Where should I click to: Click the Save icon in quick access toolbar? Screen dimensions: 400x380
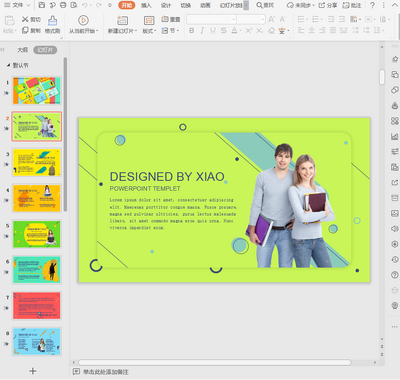pyautogui.click(x=42, y=5)
